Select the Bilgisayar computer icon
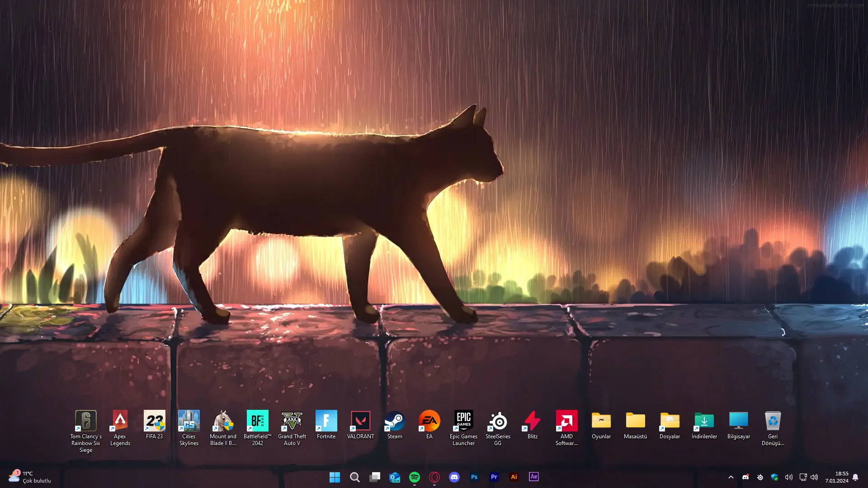868x488 pixels. click(x=739, y=424)
